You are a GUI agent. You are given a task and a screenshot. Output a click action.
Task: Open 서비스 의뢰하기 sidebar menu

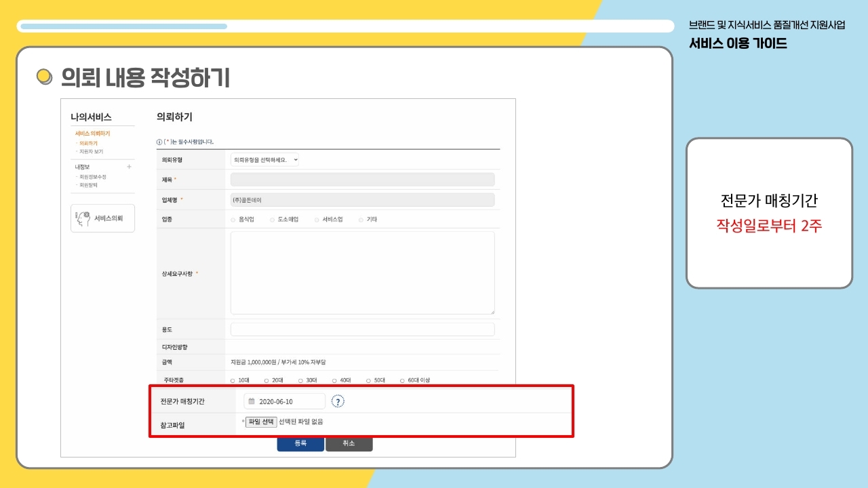point(92,134)
